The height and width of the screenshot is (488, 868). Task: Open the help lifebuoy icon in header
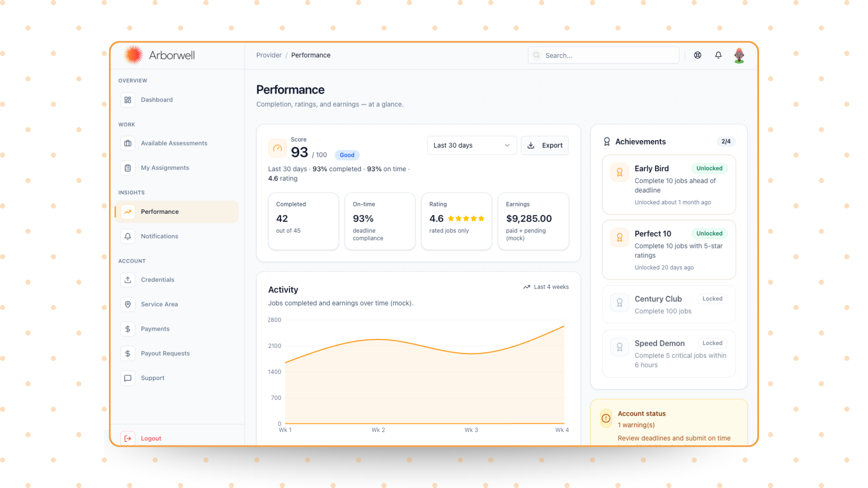coord(698,55)
